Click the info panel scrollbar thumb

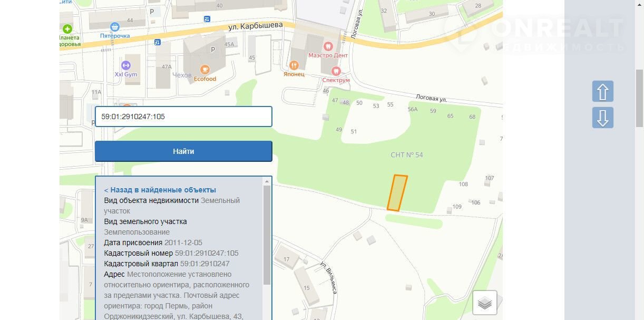pos(267,235)
